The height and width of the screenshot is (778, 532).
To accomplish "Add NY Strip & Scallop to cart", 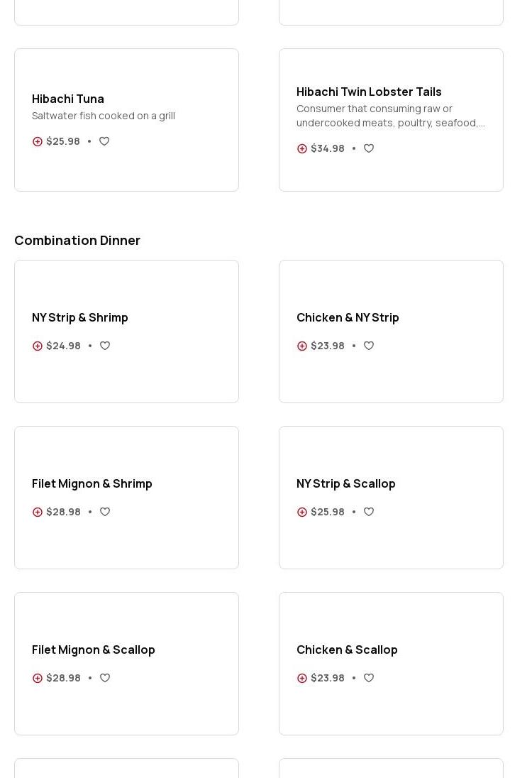I will coord(302,512).
